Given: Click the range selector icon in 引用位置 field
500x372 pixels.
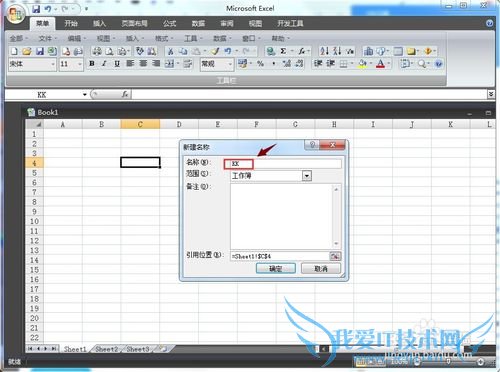Looking at the screenshot, I should [335, 256].
